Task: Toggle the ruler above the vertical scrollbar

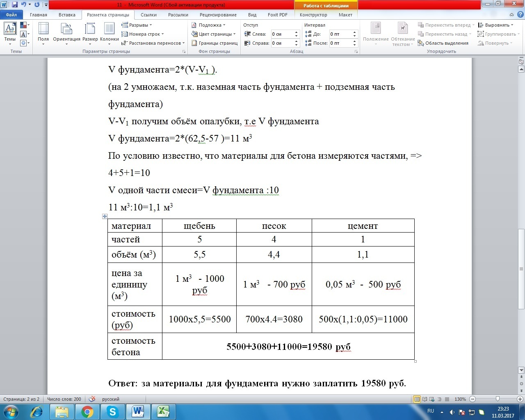Action: (x=521, y=61)
